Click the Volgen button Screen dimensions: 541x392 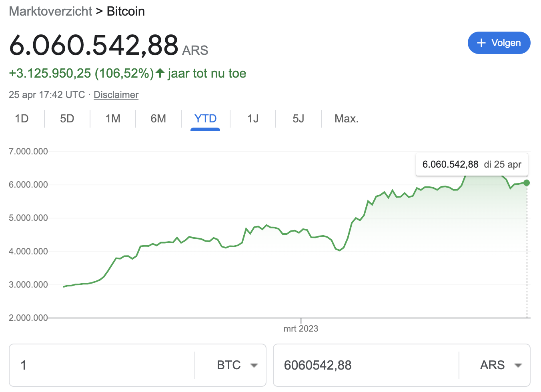tap(499, 43)
